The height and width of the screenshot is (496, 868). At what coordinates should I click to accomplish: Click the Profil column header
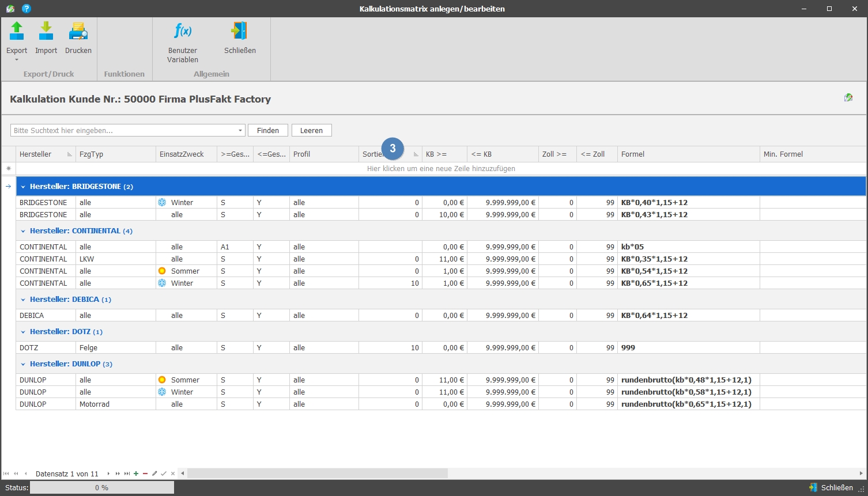coord(324,154)
